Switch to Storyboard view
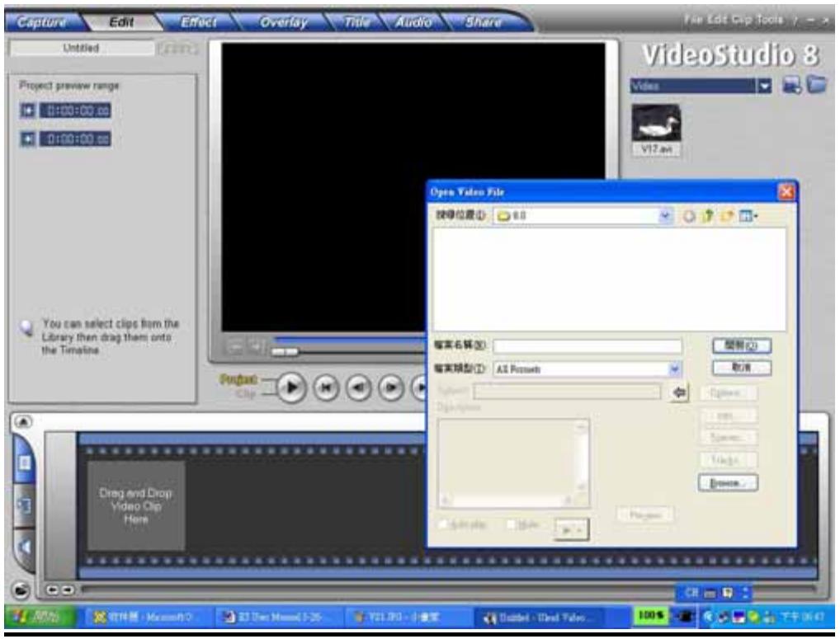 tap(24, 462)
